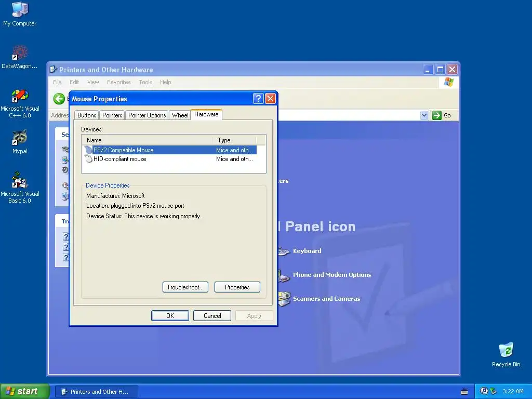Click the keyboard icon in the taskbar

464,392
